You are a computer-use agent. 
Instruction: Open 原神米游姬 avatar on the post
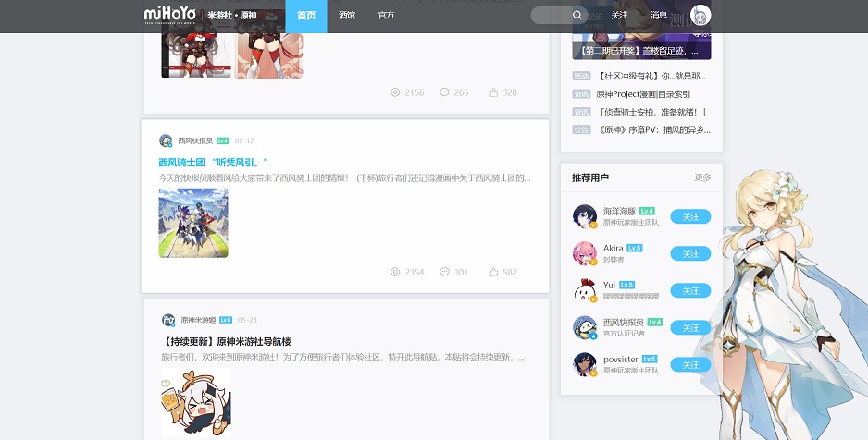coord(168,320)
